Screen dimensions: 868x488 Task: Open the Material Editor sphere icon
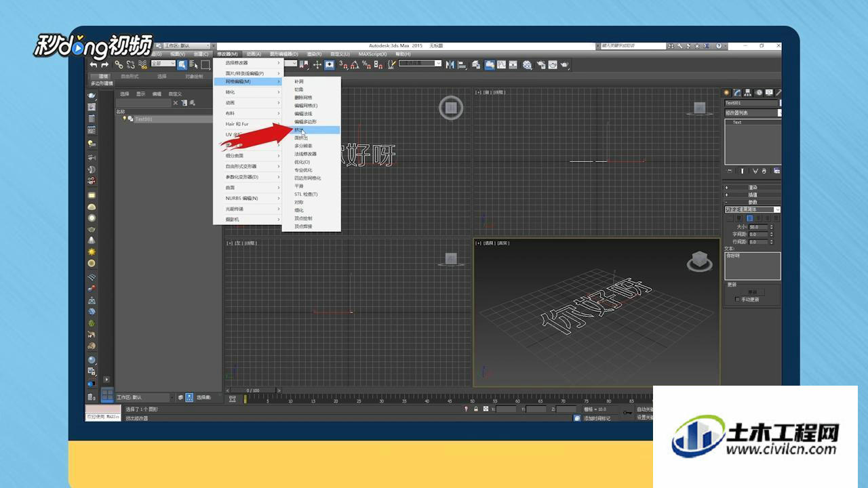click(x=526, y=64)
